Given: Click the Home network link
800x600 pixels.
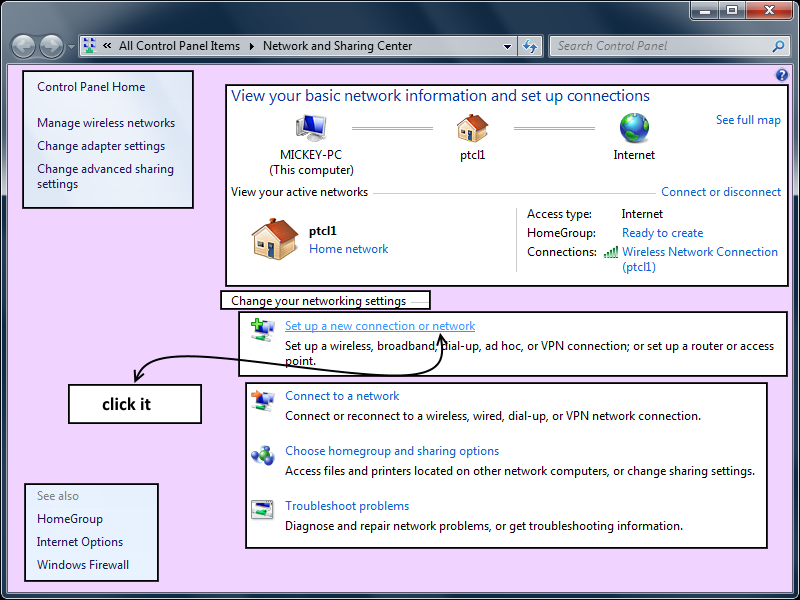Looking at the screenshot, I should (348, 249).
